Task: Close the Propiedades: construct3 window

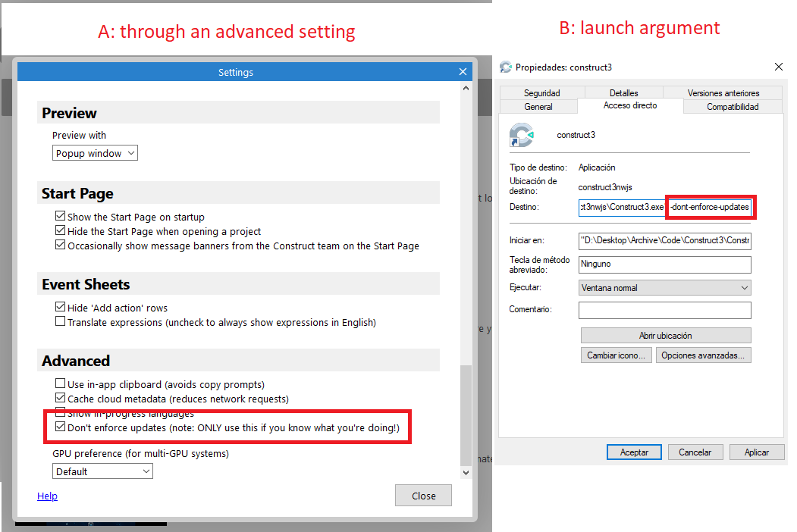Action: (x=778, y=67)
